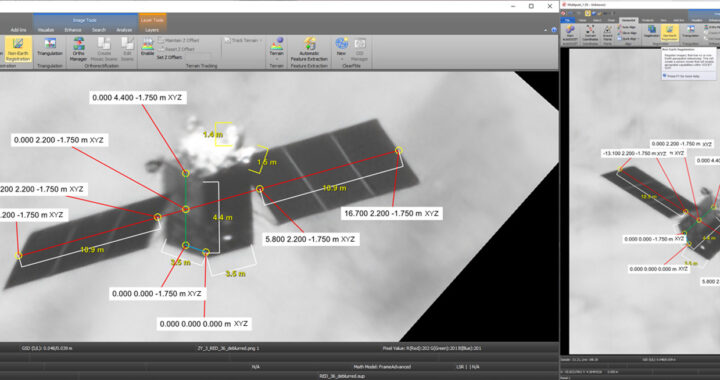720x380 pixels.
Task: Switch to the Add-Ins tab
Action: pos(18,30)
